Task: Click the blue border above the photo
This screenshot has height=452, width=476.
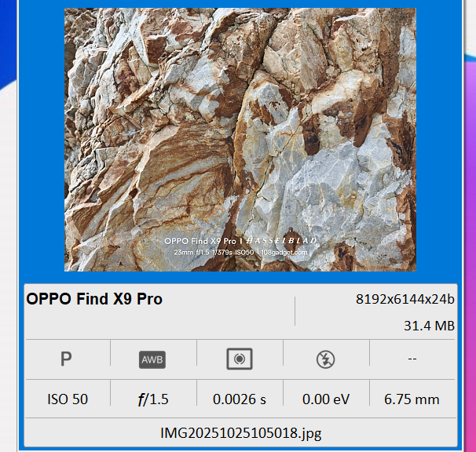Action: click(x=240, y=4)
